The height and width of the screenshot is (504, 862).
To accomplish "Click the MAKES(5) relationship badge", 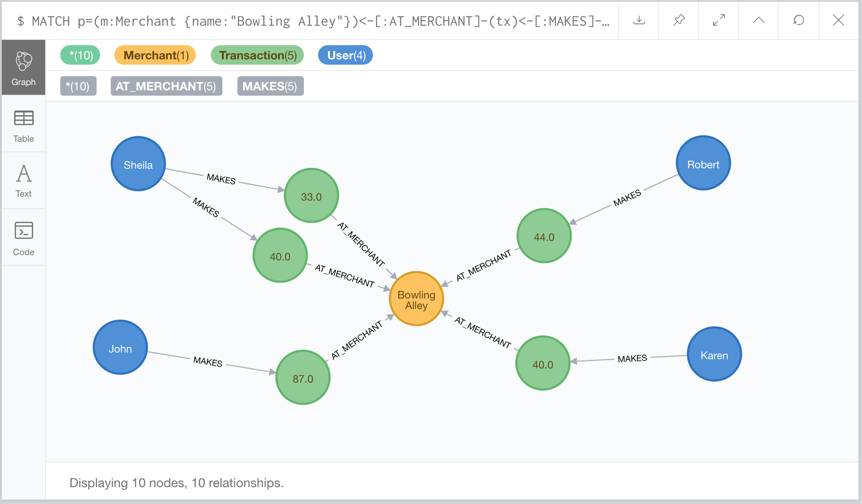I will click(x=270, y=86).
